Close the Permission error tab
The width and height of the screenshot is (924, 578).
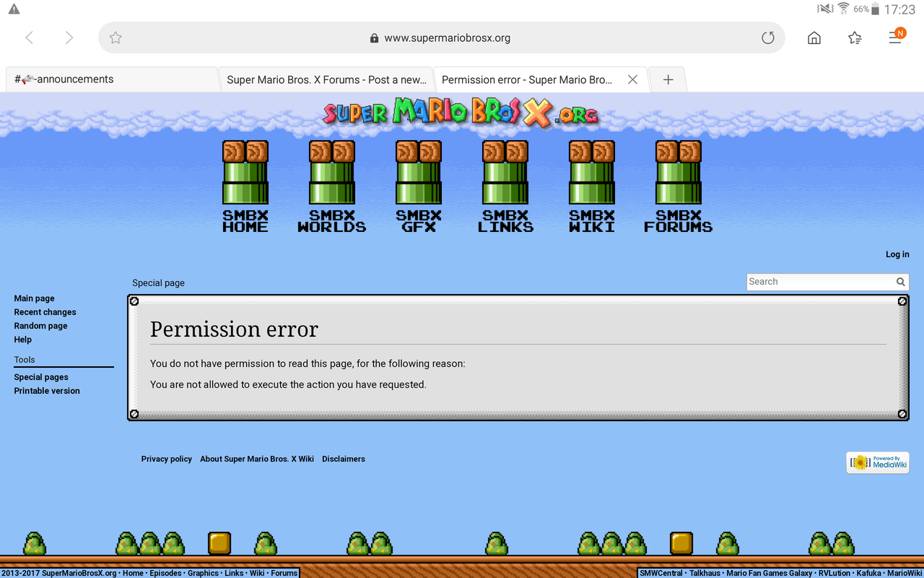click(632, 79)
